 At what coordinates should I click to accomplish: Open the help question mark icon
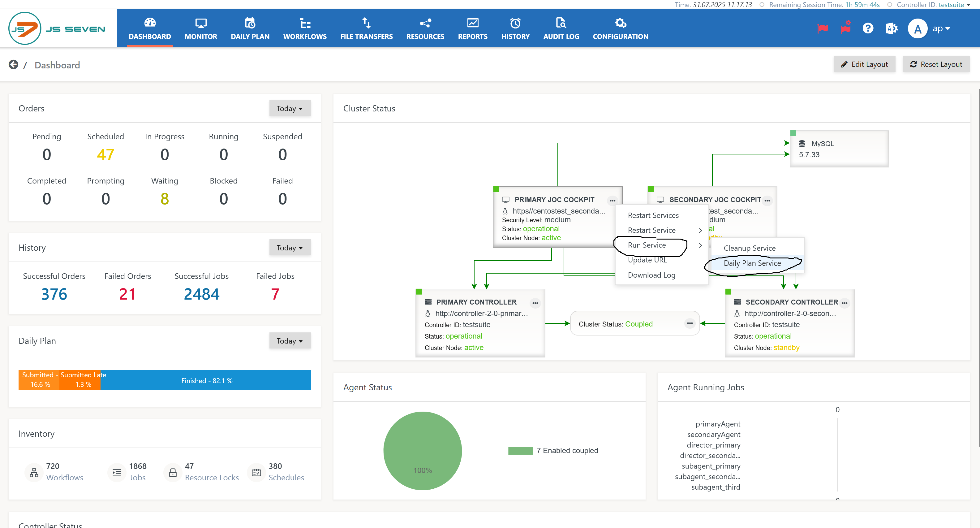click(x=868, y=28)
